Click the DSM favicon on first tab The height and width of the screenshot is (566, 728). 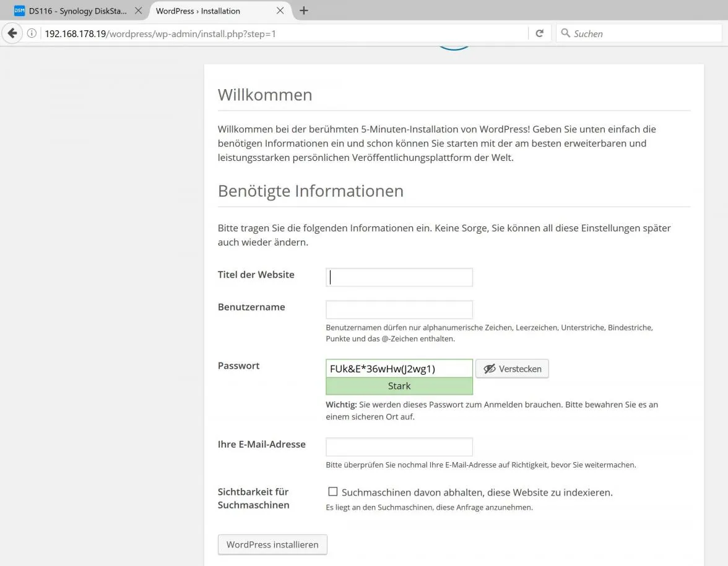[x=20, y=11]
